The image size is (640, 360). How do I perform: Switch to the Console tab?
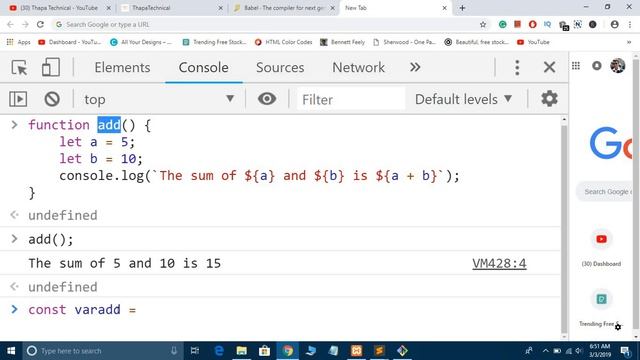point(203,67)
